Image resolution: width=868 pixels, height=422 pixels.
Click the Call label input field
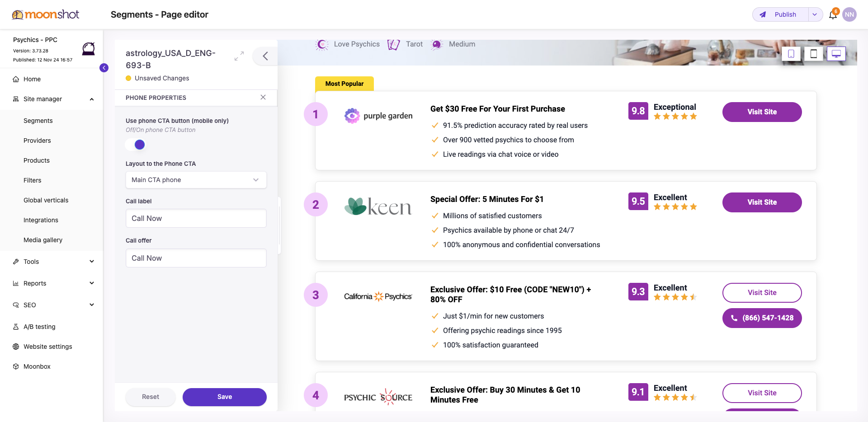[x=196, y=218]
